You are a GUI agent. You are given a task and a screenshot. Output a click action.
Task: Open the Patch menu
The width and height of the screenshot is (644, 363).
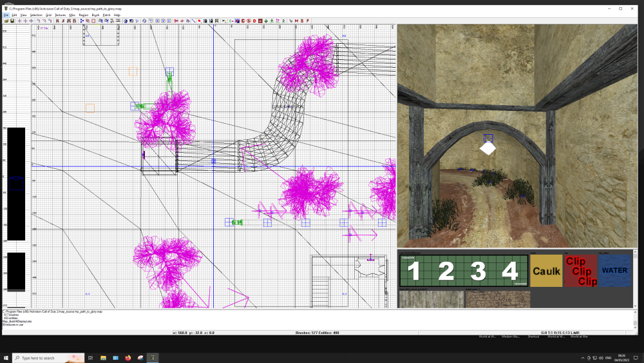point(106,15)
